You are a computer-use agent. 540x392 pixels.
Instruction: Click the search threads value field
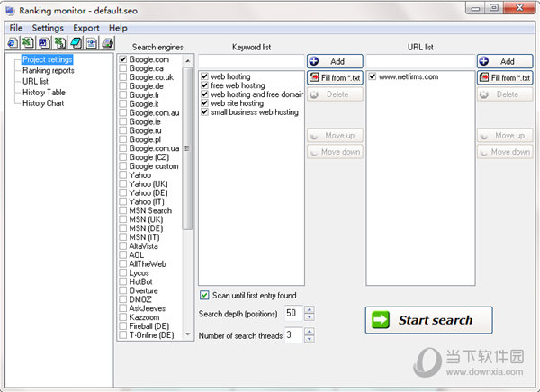293,334
